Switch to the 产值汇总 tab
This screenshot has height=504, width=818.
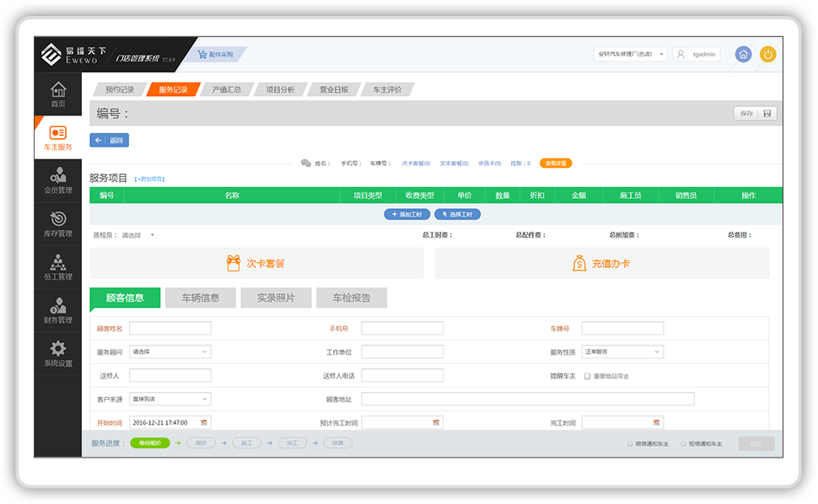[226, 88]
